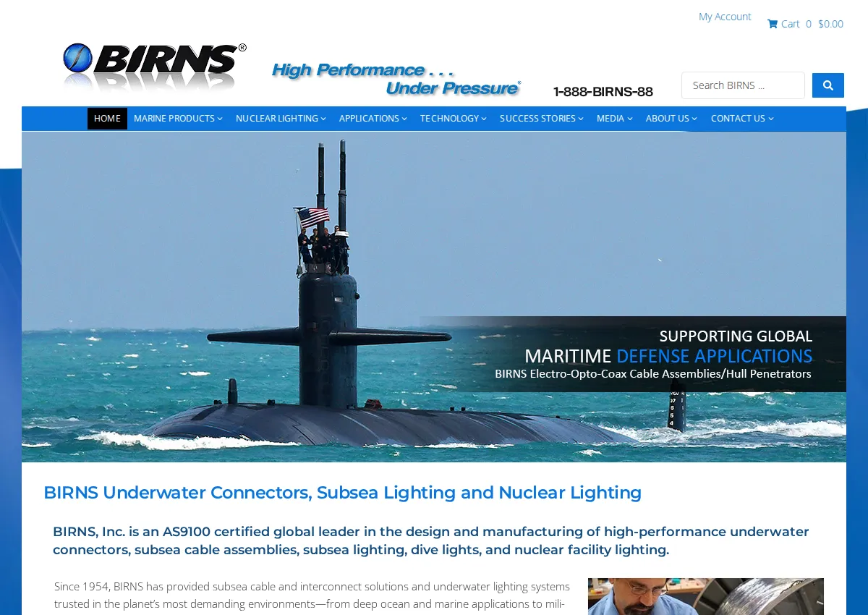Click the BIRNS logo
Screen dimensions: 868x615
point(154,67)
